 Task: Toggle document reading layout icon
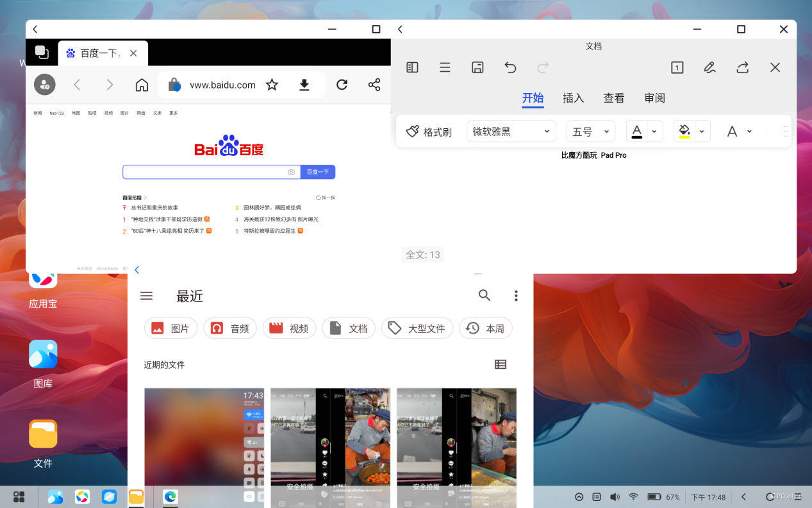click(412, 67)
